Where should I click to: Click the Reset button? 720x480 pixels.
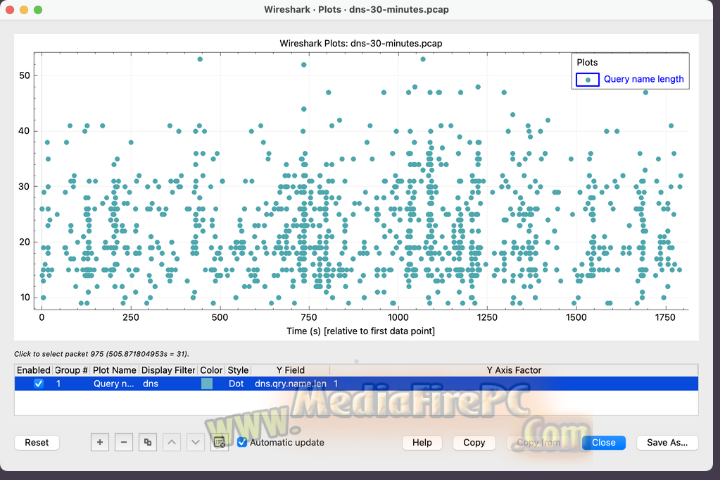click(37, 443)
